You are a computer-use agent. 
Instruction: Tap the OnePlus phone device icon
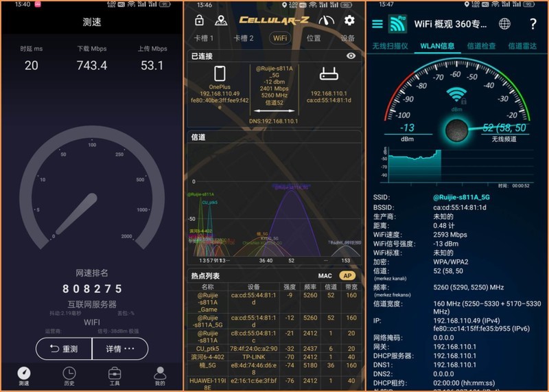click(220, 73)
